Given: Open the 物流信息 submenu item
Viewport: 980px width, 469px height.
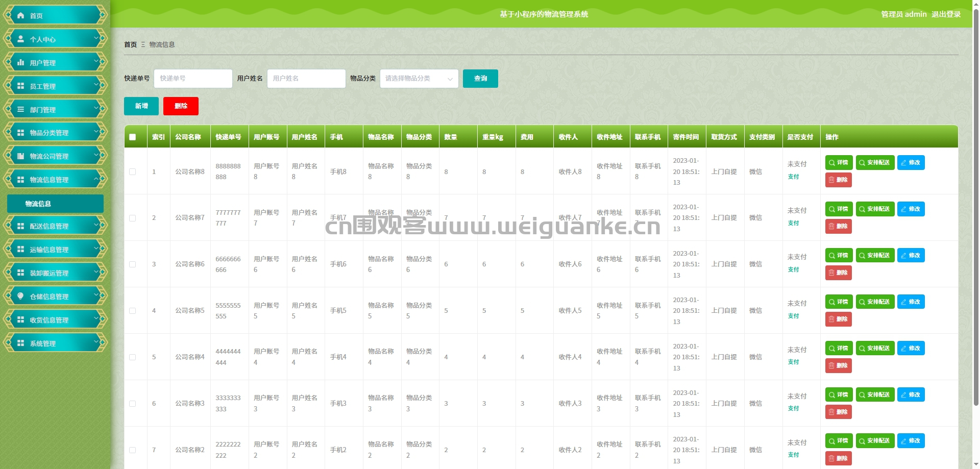Looking at the screenshot, I should (x=55, y=204).
